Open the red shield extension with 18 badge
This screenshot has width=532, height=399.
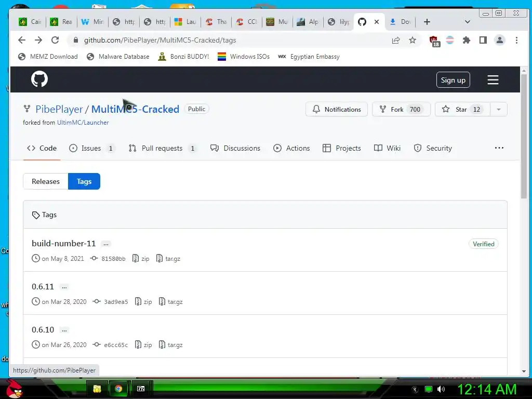(x=434, y=41)
